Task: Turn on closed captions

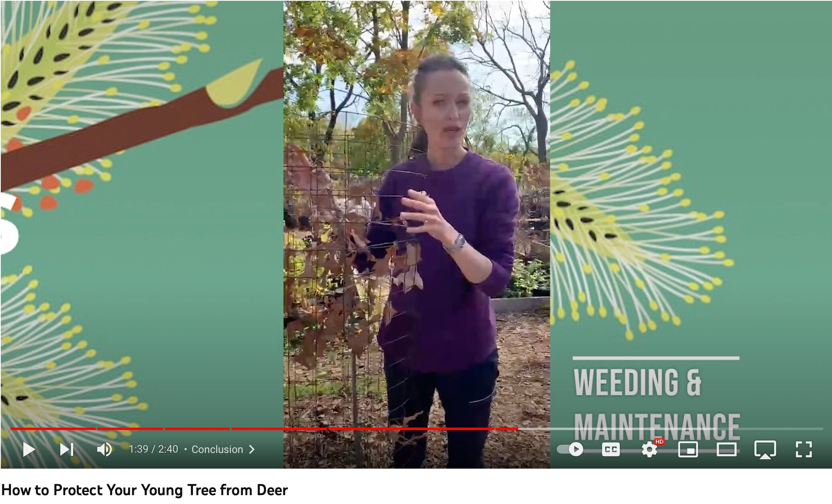Action: [611, 449]
